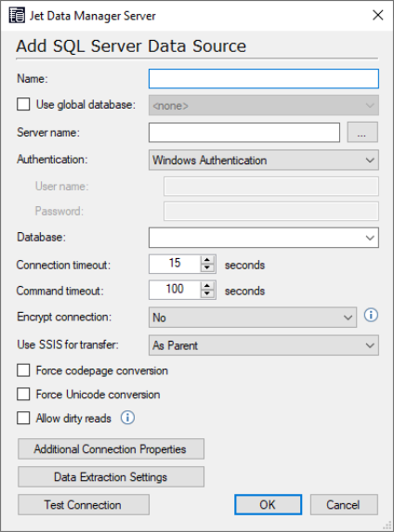This screenshot has height=532, width=394.
Task: Click the dialog resize grip corner
Action: pyautogui.click(x=387, y=526)
